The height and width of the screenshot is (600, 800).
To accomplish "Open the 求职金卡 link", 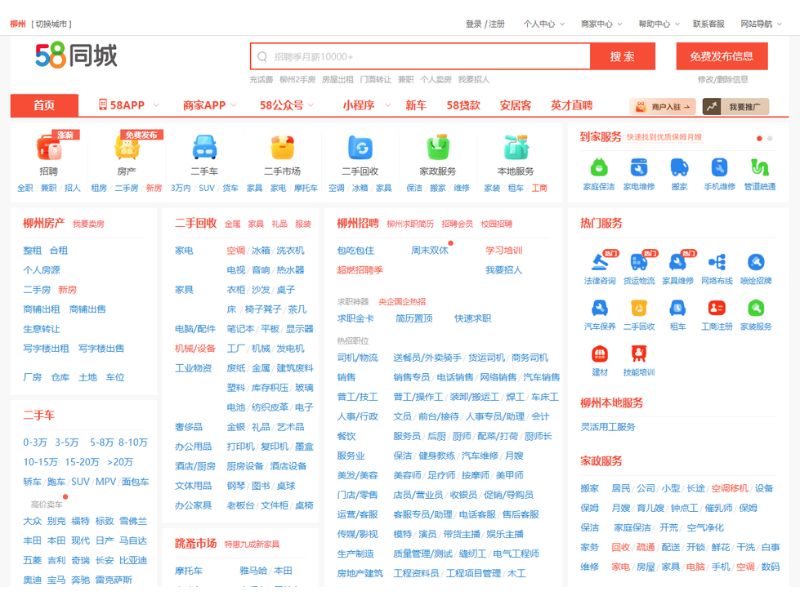I will pyautogui.click(x=356, y=318).
